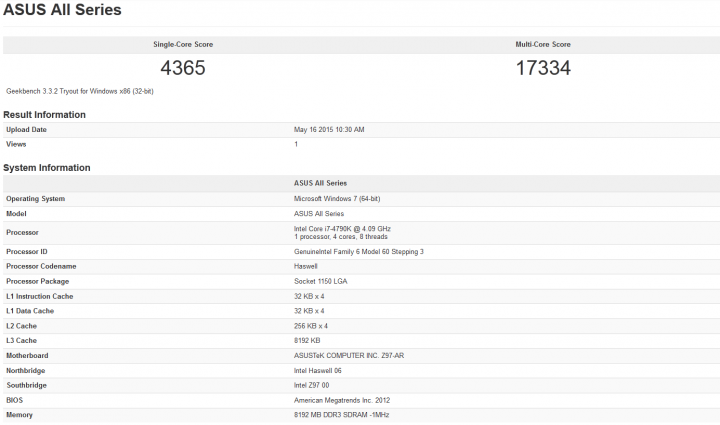Image resolution: width=720 pixels, height=425 pixels.
Task: Click the multi-core score 17334
Action: tap(543, 68)
